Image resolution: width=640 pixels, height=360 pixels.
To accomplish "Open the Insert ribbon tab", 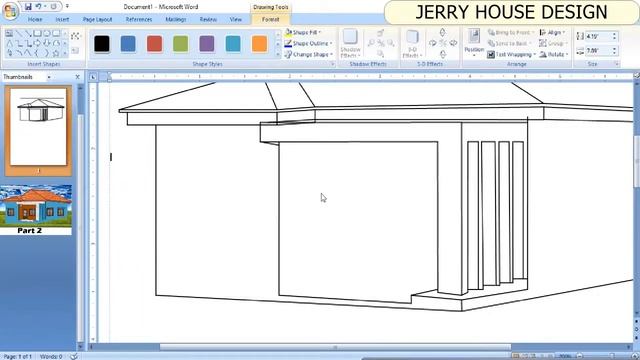I will click(62, 19).
